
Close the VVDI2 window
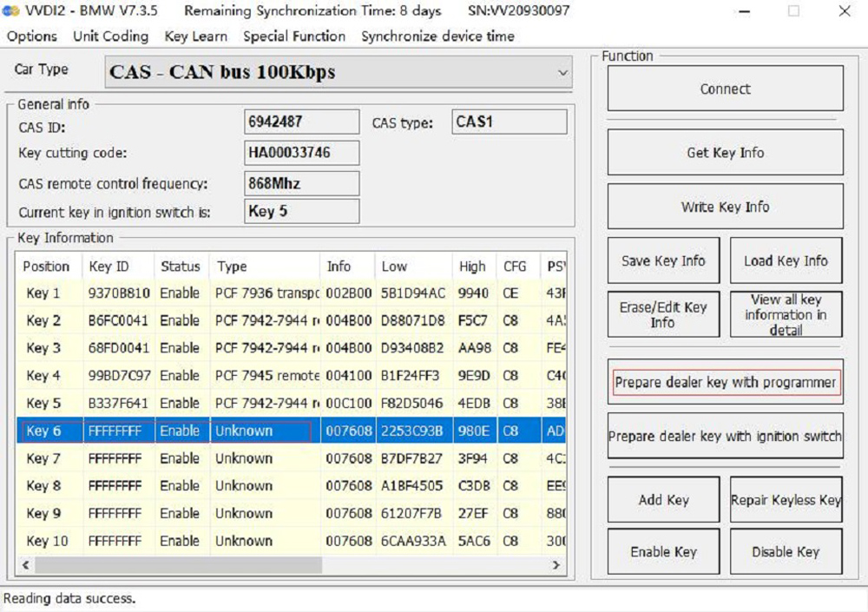click(x=845, y=11)
